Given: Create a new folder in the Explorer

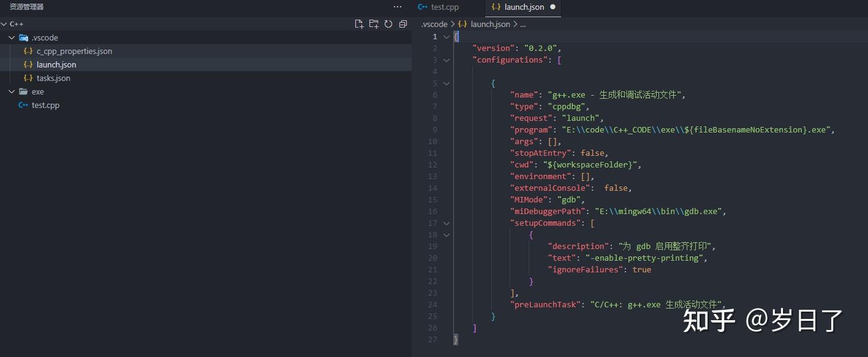Looking at the screenshot, I should point(374,23).
